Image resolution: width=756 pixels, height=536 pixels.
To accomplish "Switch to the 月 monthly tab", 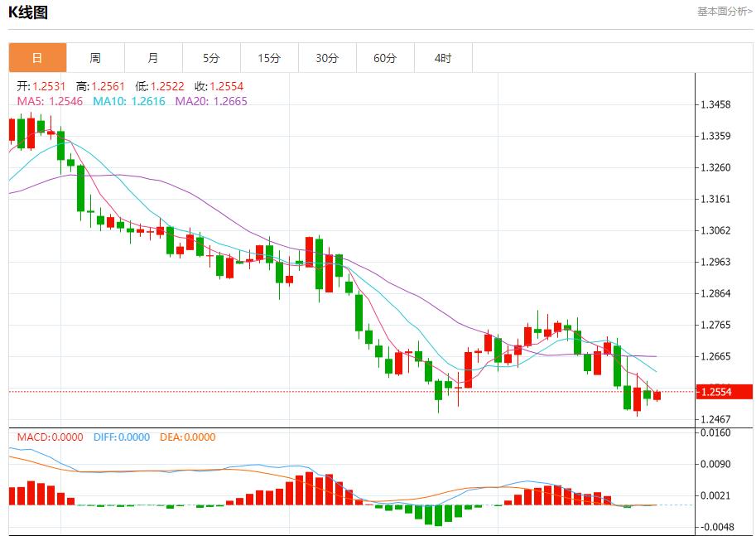I will [x=153, y=58].
